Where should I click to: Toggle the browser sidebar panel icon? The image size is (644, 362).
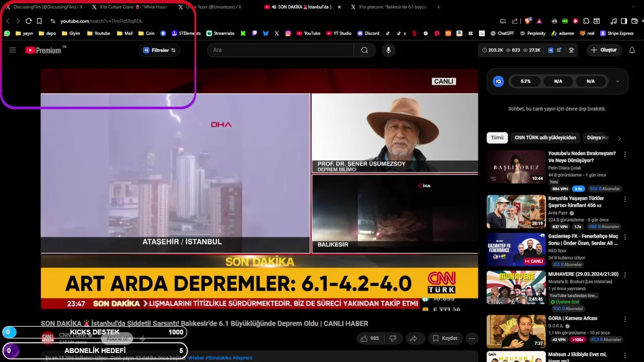pyautogui.click(x=624, y=21)
